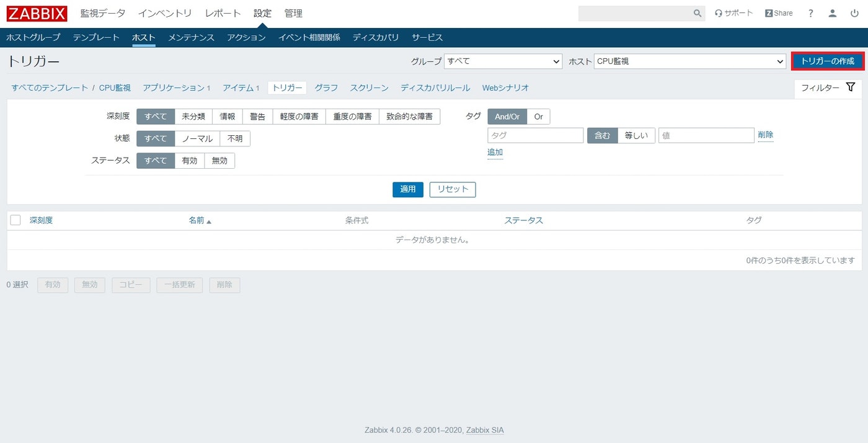The image size is (868, 443).
Task: Click the トリガーの作成 button
Action: tap(828, 61)
